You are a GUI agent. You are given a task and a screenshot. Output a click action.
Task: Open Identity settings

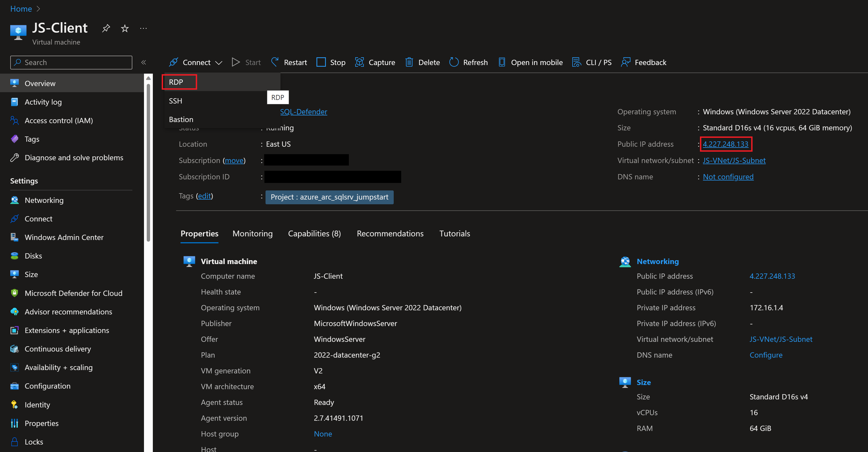tap(72, 404)
